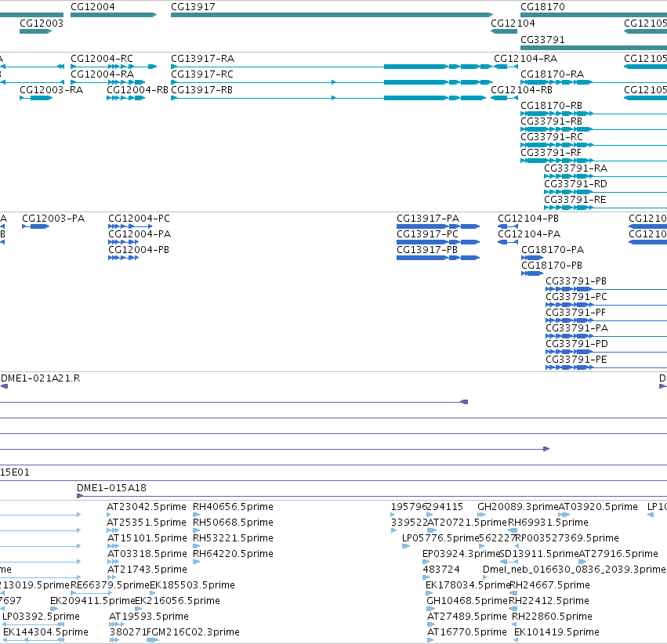Click the CG13917-PA protein label
The height and width of the screenshot is (644, 667).
click(428, 218)
